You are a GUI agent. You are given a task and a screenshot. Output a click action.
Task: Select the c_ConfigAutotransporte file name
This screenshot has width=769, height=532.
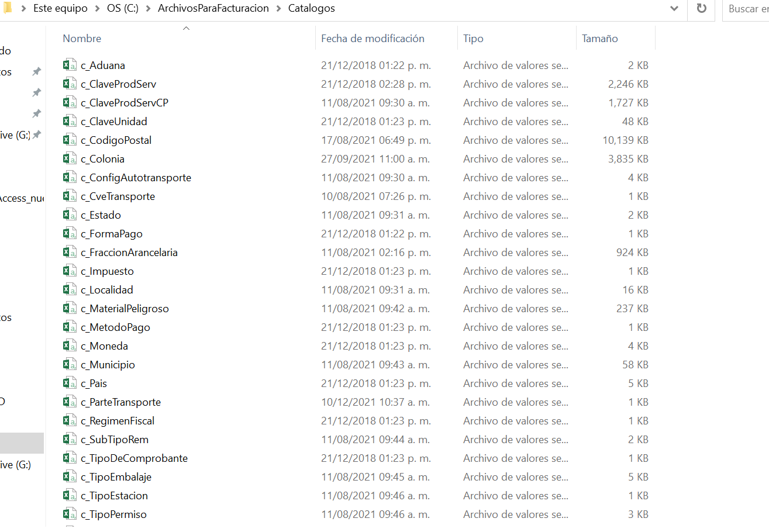pos(136,177)
